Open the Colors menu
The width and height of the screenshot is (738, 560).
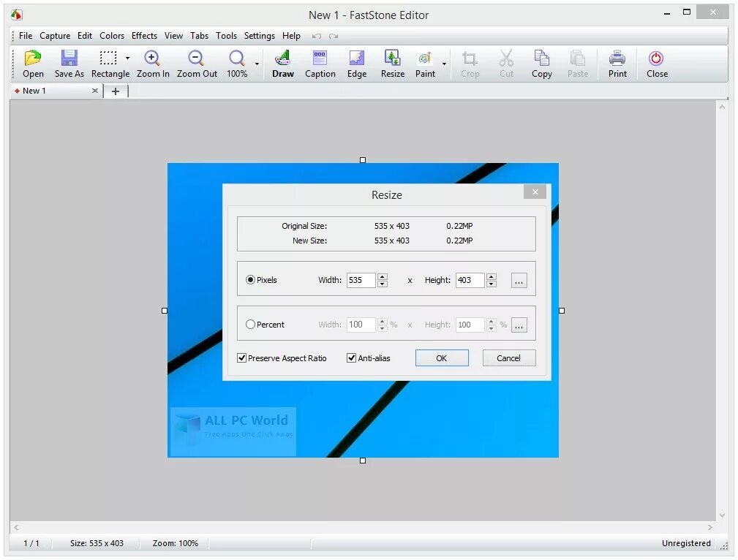[112, 36]
